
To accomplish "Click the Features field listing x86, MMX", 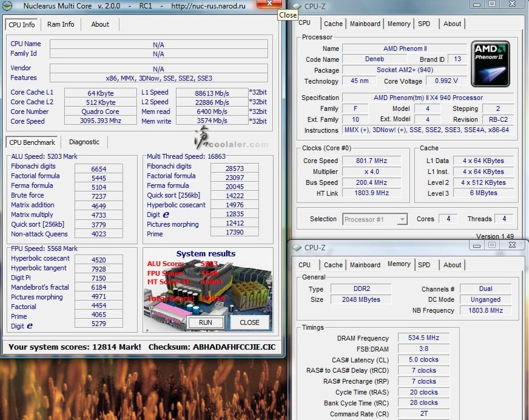I will pyautogui.click(x=159, y=78).
